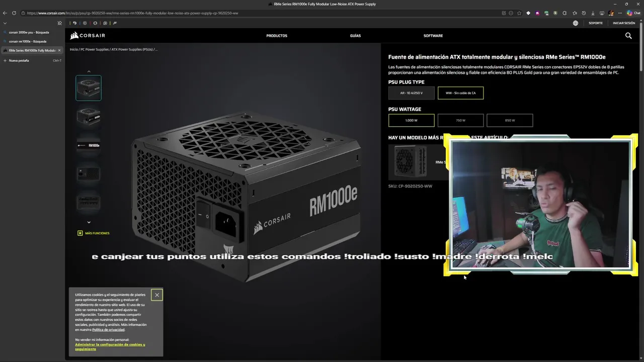Click the unpin vertical tabs pane icon

click(59, 23)
